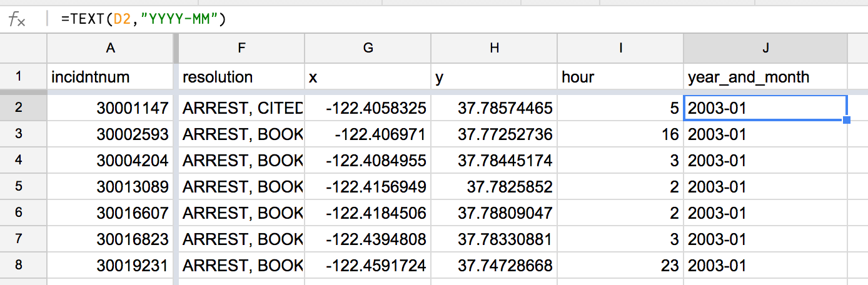This screenshot has height=285, width=868.
Task: Click inside the formula bar text
Action: click(x=143, y=19)
